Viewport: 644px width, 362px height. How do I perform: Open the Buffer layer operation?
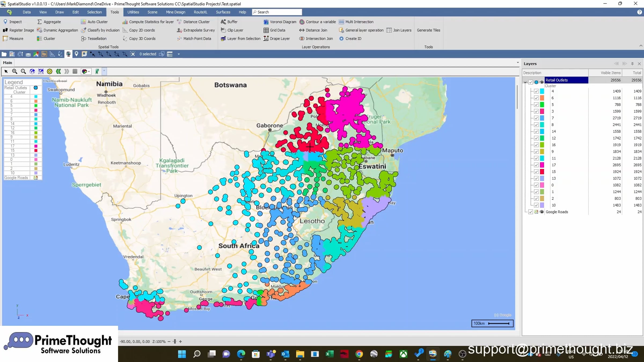tap(229, 22)
